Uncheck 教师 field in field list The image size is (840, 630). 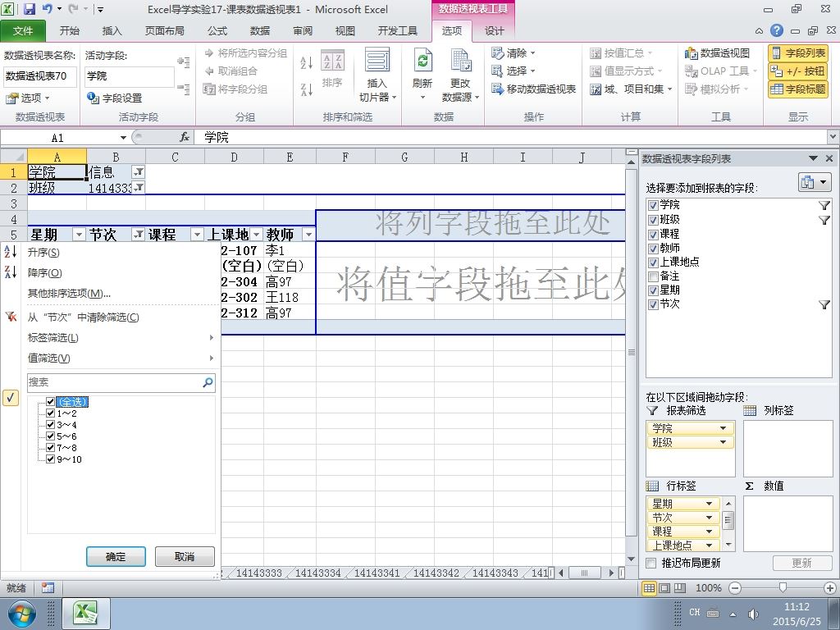pos(653,248)
